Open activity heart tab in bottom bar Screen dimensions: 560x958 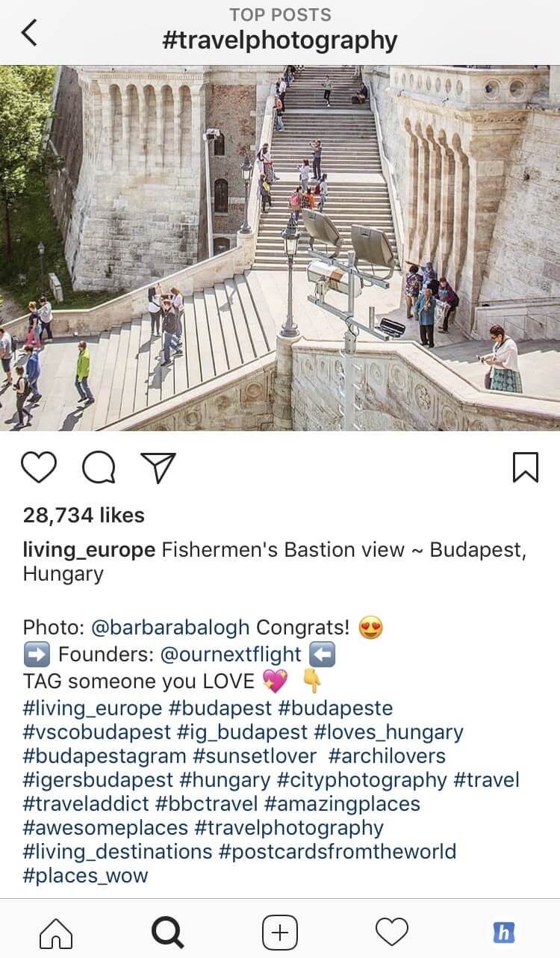(x=391, y=932)
